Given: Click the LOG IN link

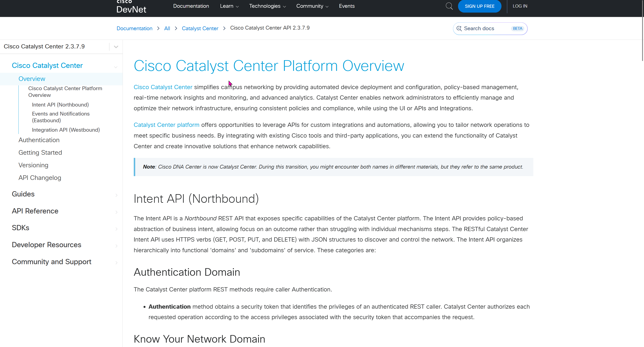Looking at the screenshot, I should (520, 6).
